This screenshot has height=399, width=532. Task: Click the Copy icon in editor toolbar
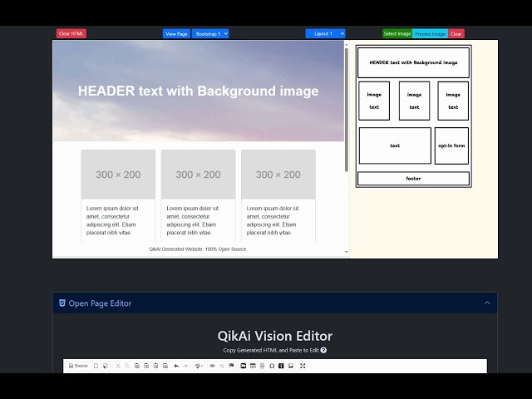coord(127,366)
